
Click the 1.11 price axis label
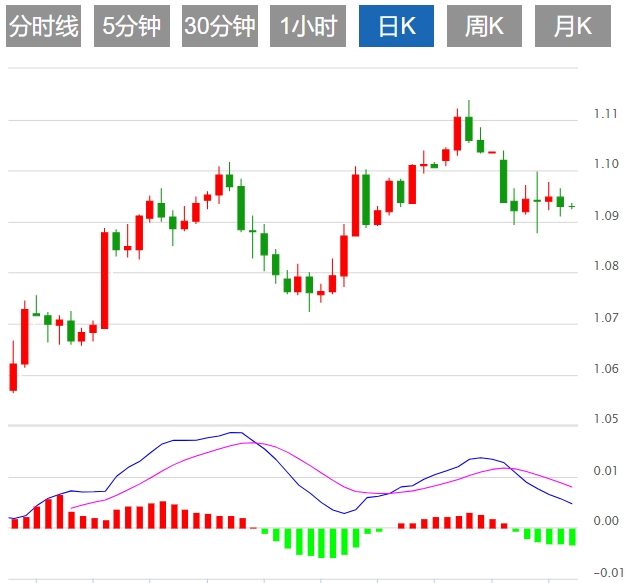coord(604,113)
